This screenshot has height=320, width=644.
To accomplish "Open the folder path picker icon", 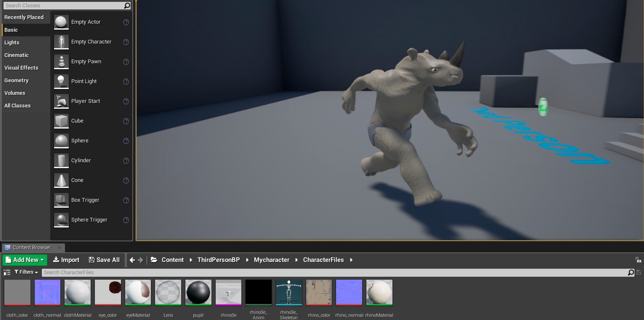I will (x=154, y=260).
